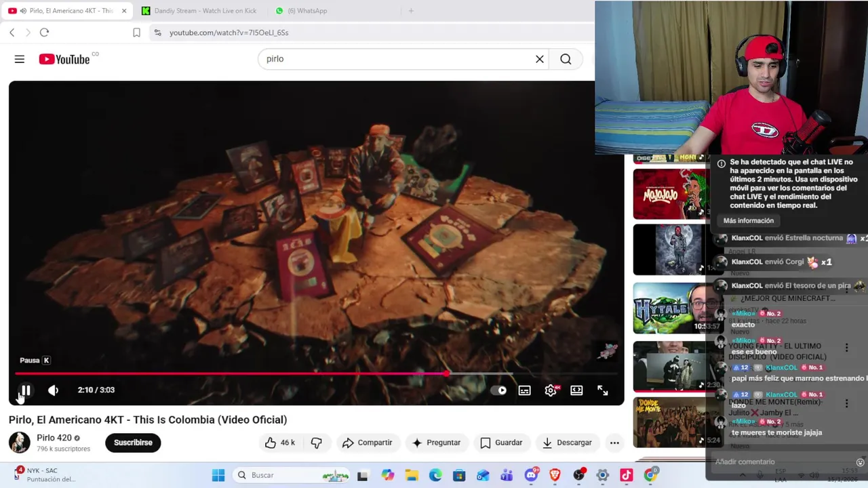Click 'Más información' in the LIVE chat notice
The image size is (868, 488).
click(749, 220)
